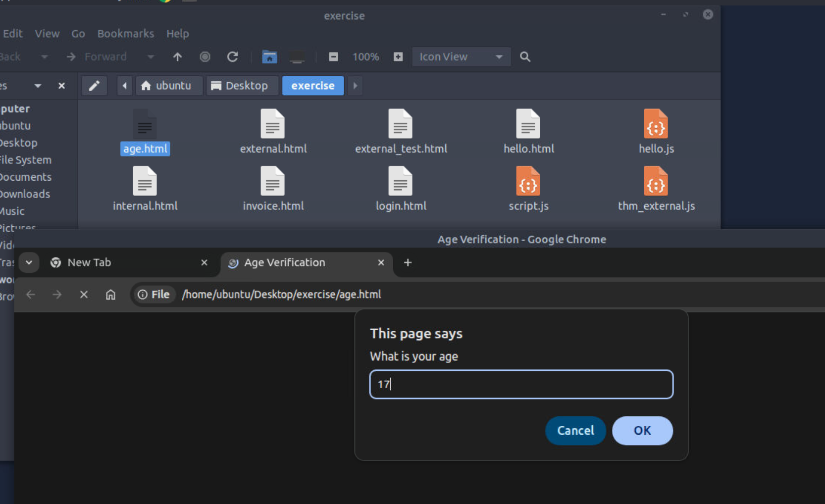
Task: Click the age prompt input field
Action: coord(521,384)
